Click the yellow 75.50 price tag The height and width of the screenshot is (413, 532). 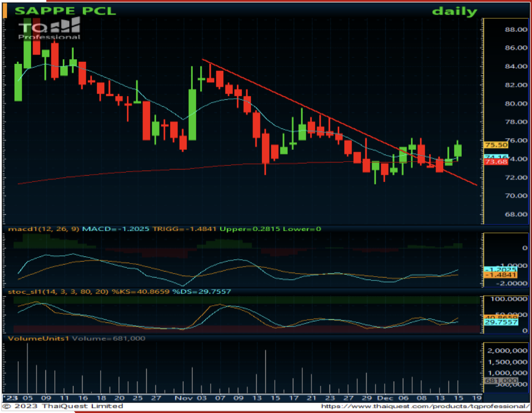(x=496, y=145)
